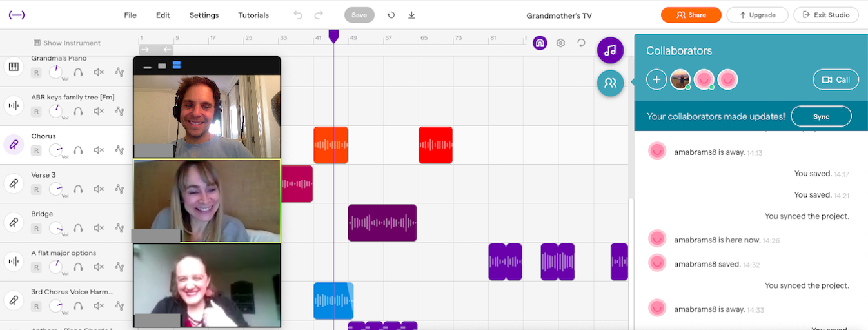The image size is (868, 330).
Task: Click the redo arrow icon
Action: [318, 15]
